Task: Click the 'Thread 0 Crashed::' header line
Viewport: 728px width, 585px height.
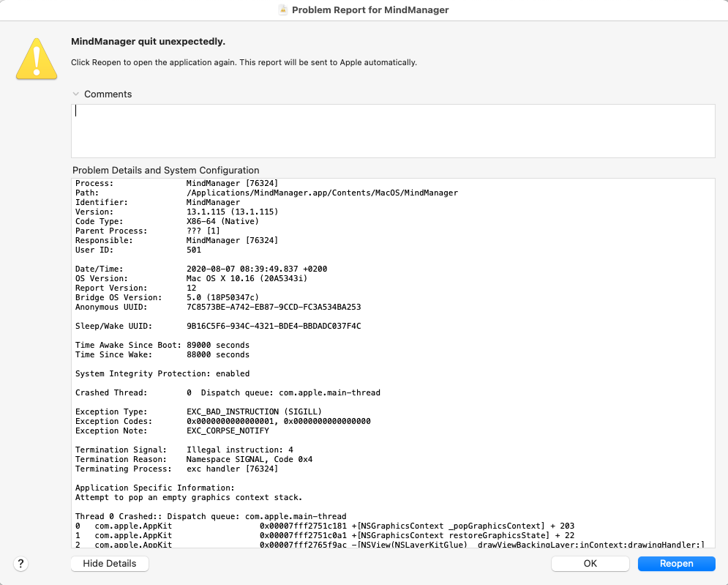Action: (x=211, y=516)
